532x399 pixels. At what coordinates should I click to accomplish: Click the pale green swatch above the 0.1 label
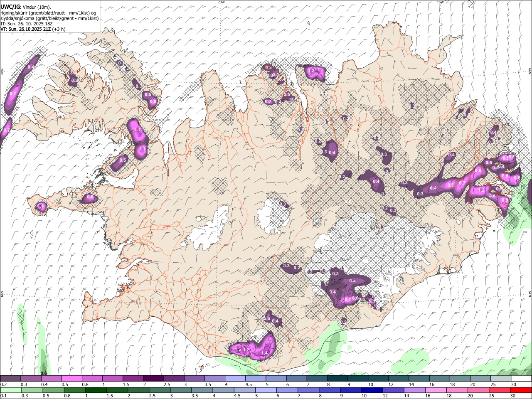[x=11, y=390]
